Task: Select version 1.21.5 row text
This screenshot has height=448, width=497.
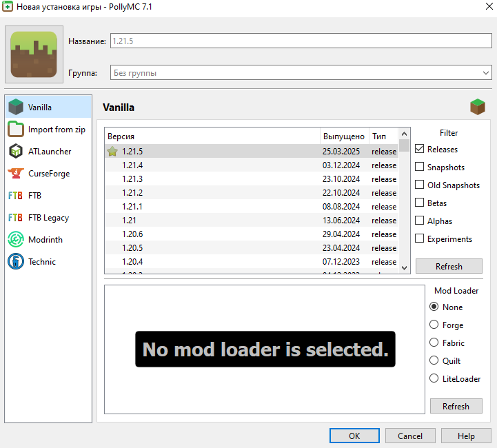Action: pyautogui.click(x=132, y=152)
